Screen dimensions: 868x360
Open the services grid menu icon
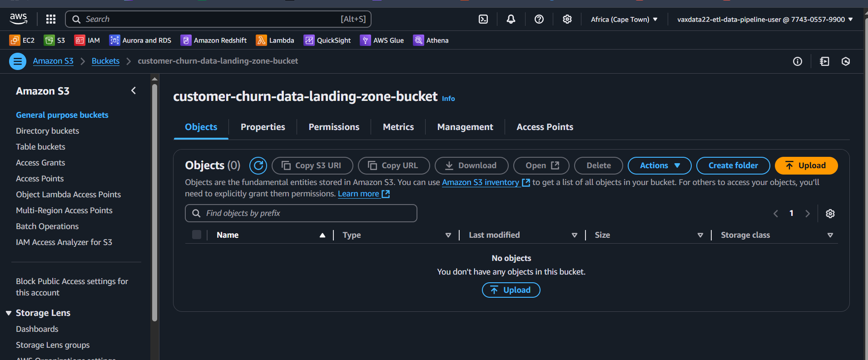coord(51,19)
